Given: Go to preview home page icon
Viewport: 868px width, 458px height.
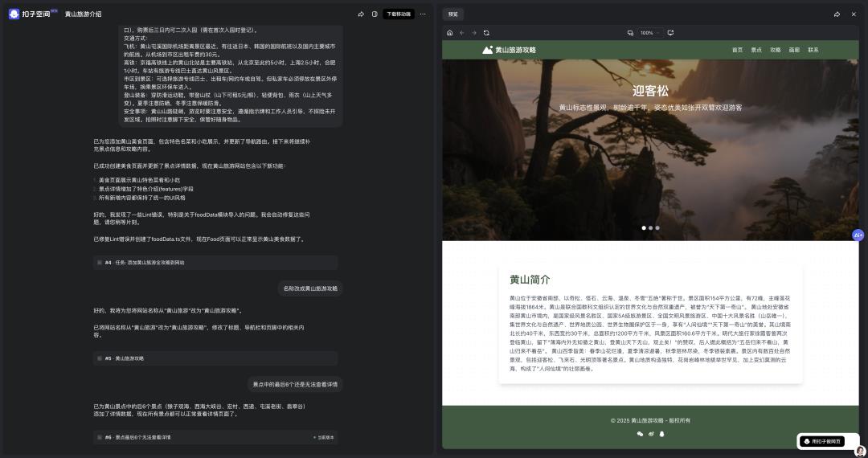Looking at the screenshot, I should (449, 33).
